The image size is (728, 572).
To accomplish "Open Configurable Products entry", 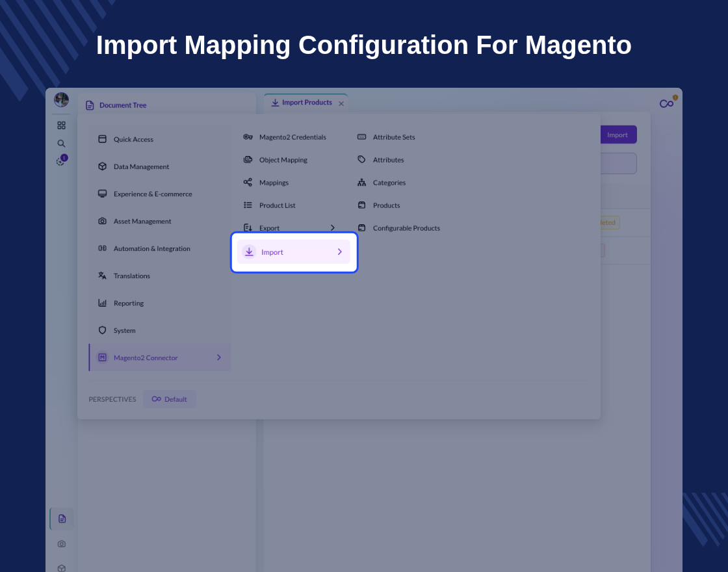I will tap(407, 228).
